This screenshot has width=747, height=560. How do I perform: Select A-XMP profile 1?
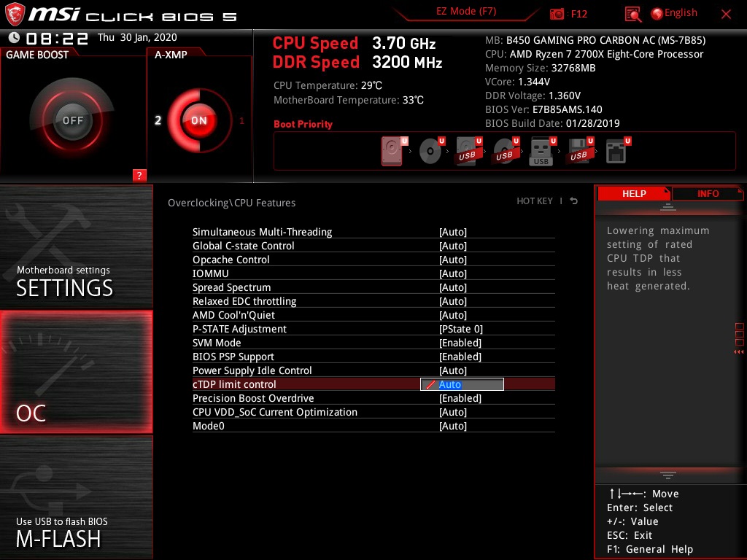(x=241, y=120)
